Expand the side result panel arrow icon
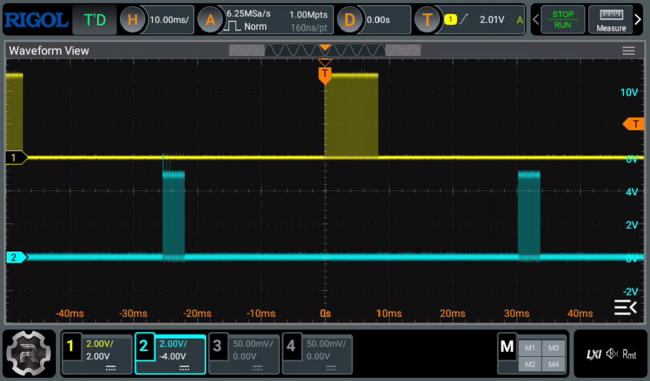The height and width of the screenshot is (381, 650). 625,307
